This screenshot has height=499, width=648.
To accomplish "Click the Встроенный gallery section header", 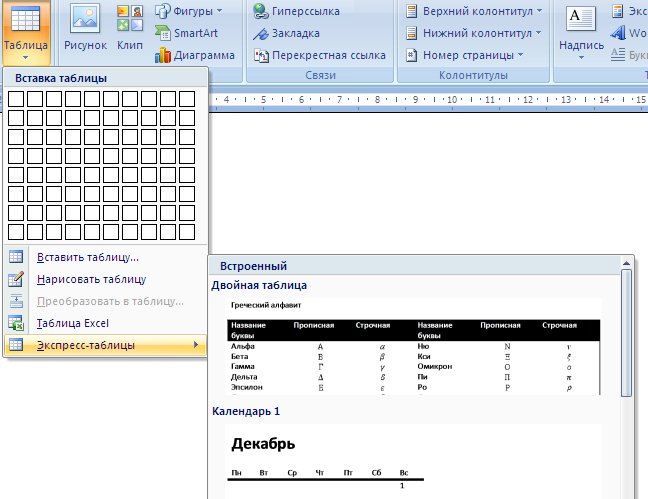I will 415,266.
